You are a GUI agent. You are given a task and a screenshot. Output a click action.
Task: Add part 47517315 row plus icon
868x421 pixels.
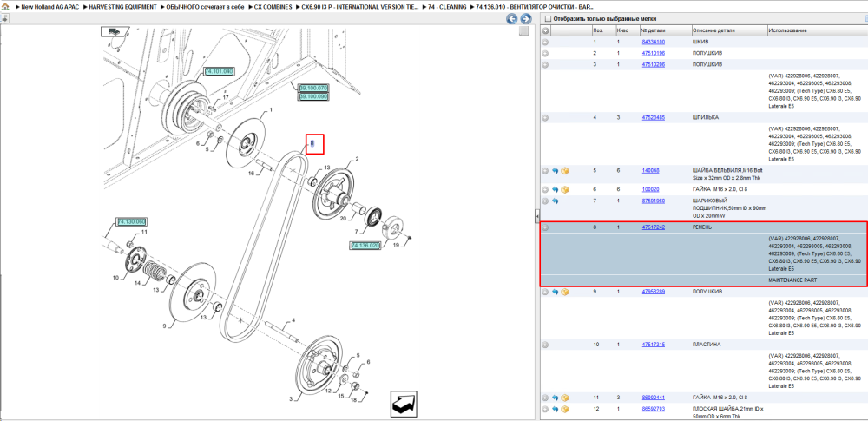point(545,345)
